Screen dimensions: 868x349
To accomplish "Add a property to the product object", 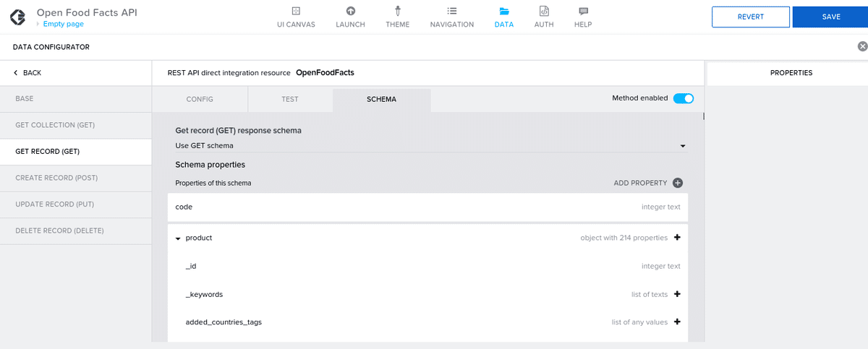I will coord(677,238).
